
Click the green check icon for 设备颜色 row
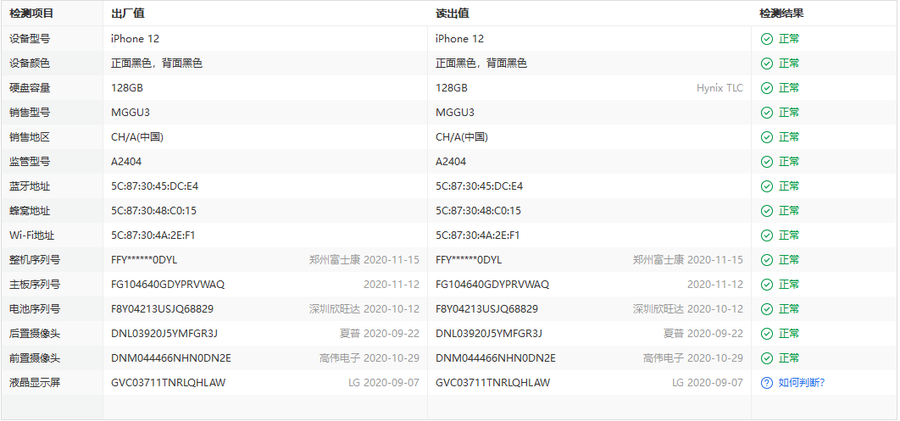click(x=766, y=64)
